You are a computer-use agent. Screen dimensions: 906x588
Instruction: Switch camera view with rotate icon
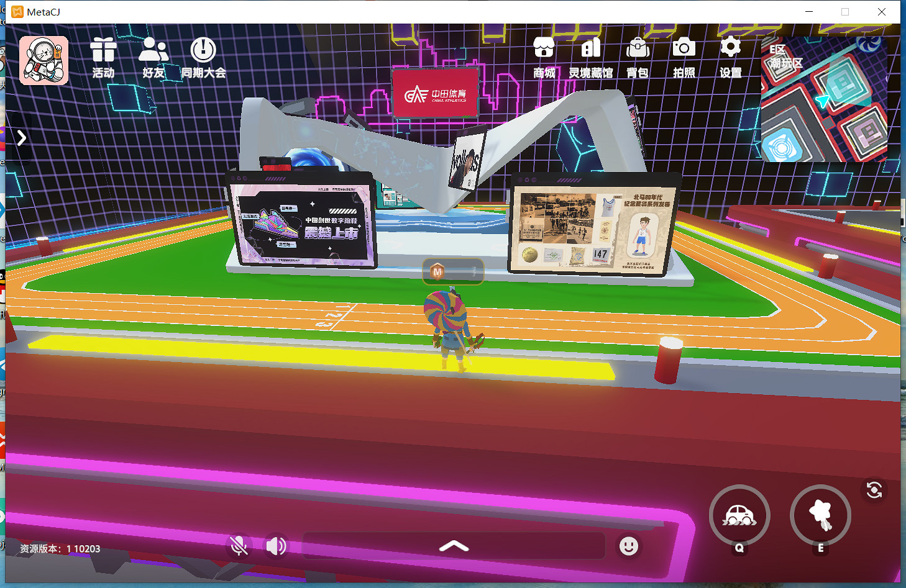[x=874, y=490]
